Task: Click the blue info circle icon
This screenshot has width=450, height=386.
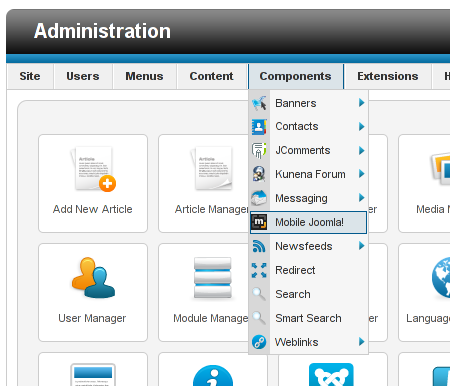Action: (x=213, y=375)
